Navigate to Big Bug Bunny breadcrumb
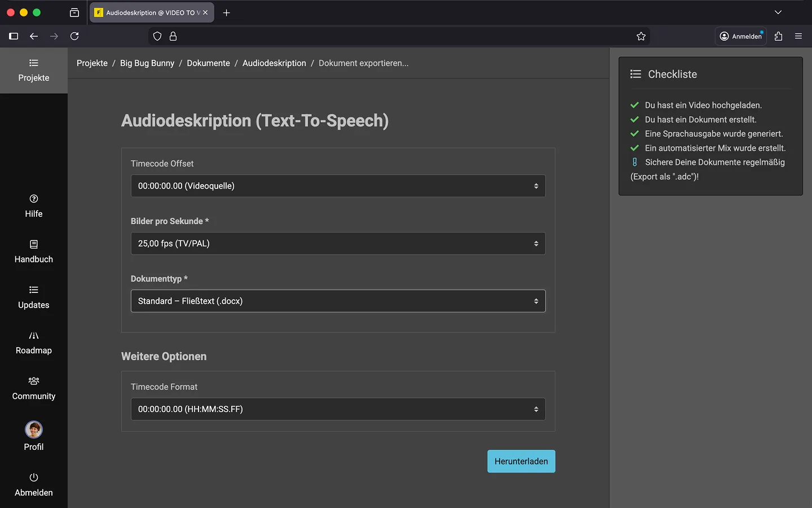Screen dimensions: 812x508 147,63
